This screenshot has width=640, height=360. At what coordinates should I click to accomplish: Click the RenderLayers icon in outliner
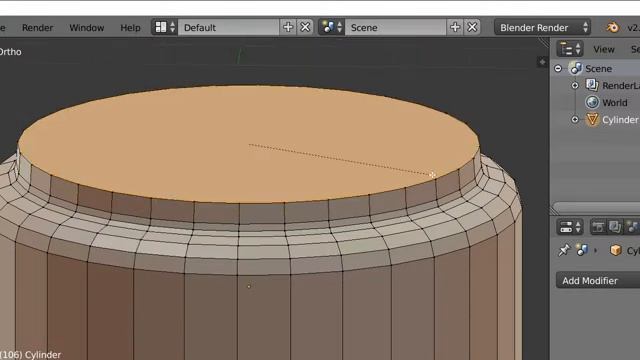pyautogui.click(x=592, y=85)
